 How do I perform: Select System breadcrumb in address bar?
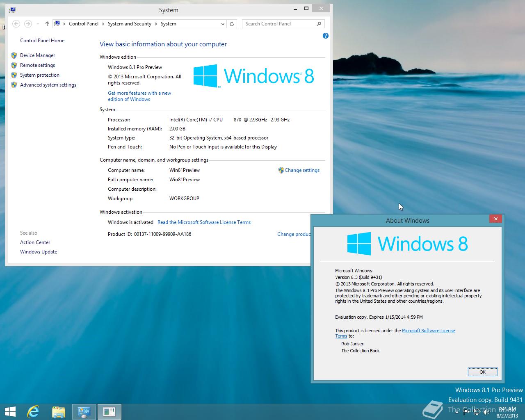169,24
